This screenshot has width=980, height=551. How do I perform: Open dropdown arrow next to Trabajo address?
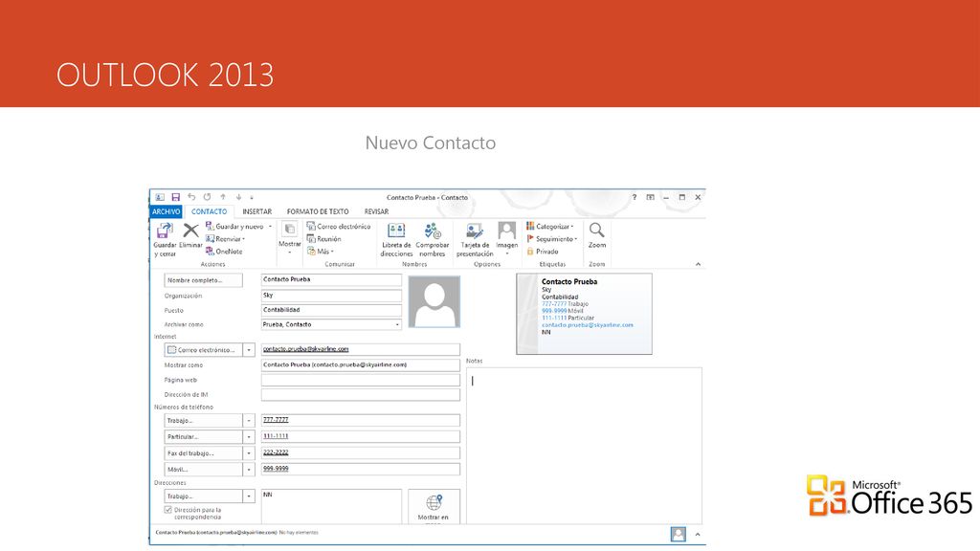click(x=249, y=496)
